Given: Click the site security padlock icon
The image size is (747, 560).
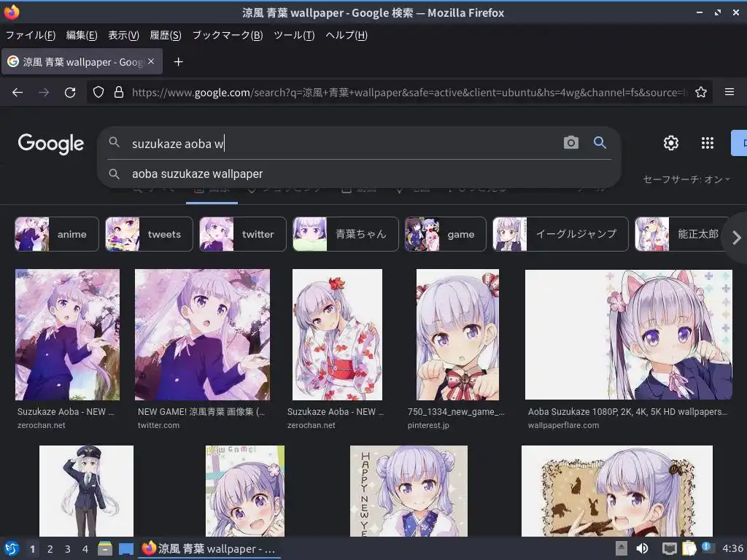Looking at the screenshot, I should pyautogui.click(x=119, y=93).
